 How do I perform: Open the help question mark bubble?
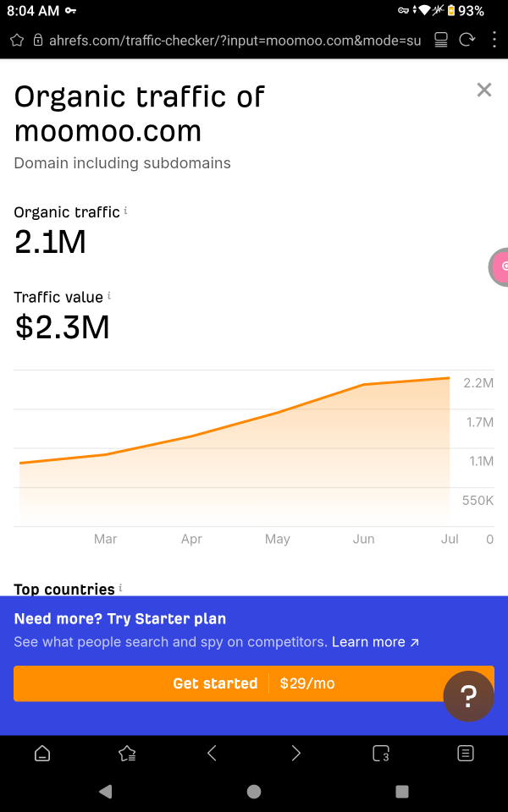pyautogui.click(x=468, y=696)
